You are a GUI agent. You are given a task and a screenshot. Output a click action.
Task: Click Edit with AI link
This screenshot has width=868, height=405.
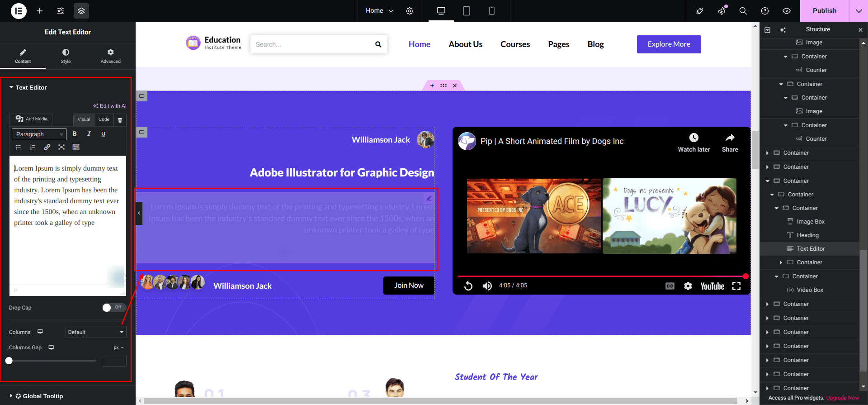click(x=110, y=106)
